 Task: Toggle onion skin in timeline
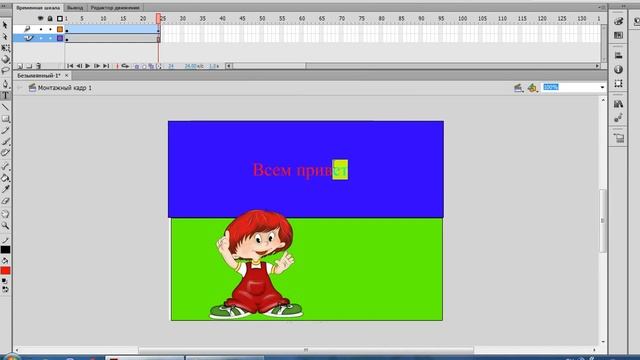tap(137, 66)
